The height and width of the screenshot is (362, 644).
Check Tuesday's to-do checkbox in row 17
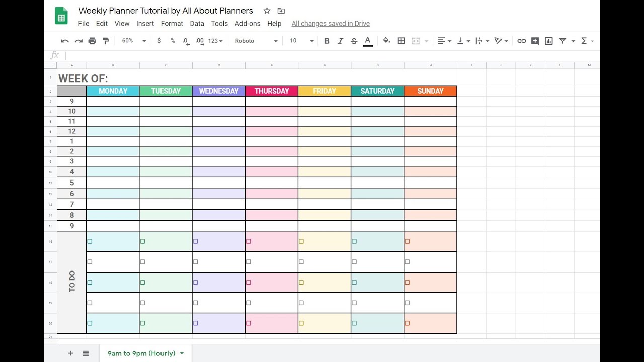[142, 262]
